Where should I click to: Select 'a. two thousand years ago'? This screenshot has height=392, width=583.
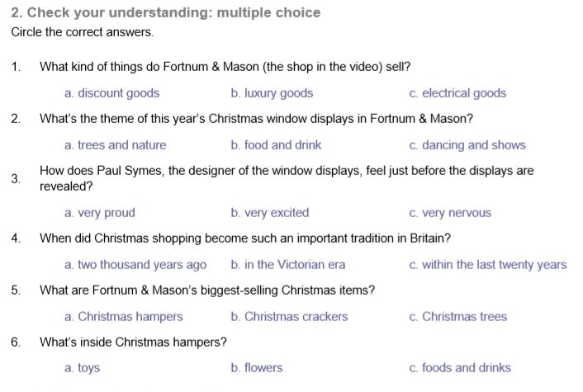135,265
